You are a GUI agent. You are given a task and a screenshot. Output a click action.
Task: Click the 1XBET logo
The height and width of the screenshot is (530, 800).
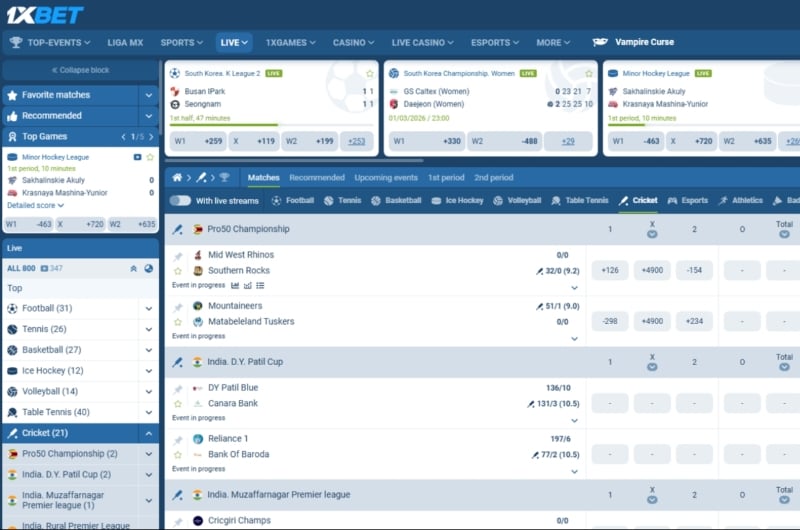(45, 15)
